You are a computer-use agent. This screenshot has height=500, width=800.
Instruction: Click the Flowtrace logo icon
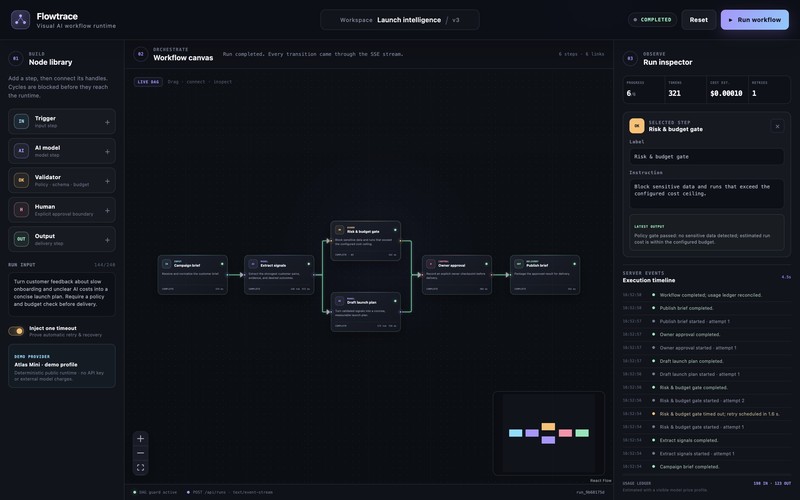20,20
